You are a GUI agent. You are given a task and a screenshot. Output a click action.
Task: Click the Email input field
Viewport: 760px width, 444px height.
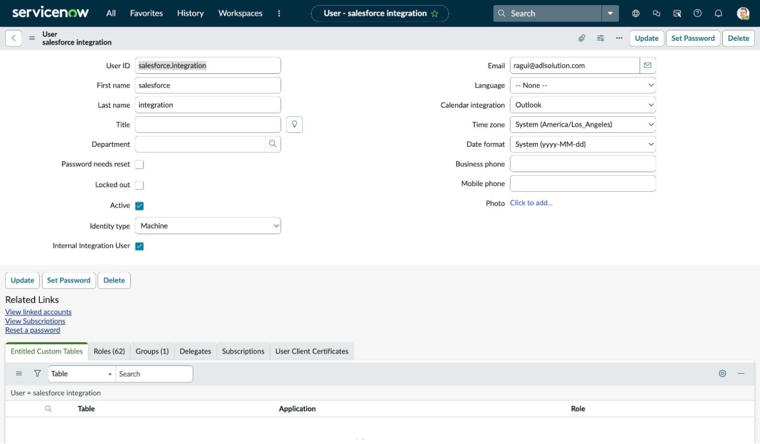(x=575, y=65)
